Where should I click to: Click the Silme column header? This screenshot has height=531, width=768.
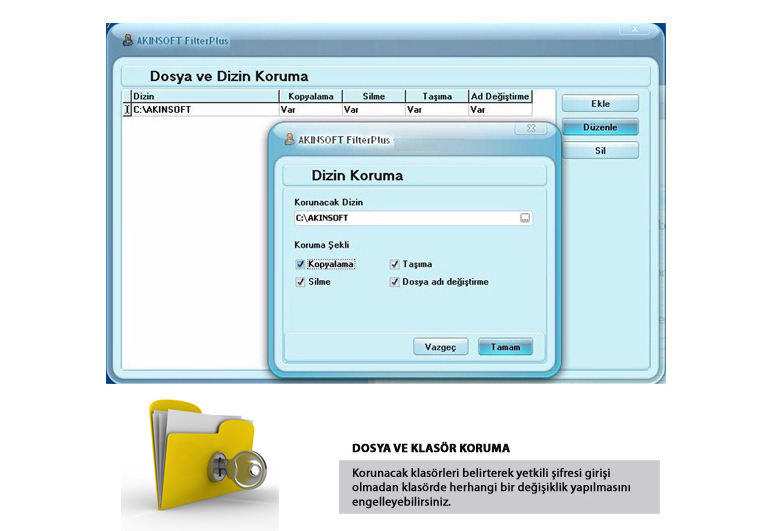[374, 97]
